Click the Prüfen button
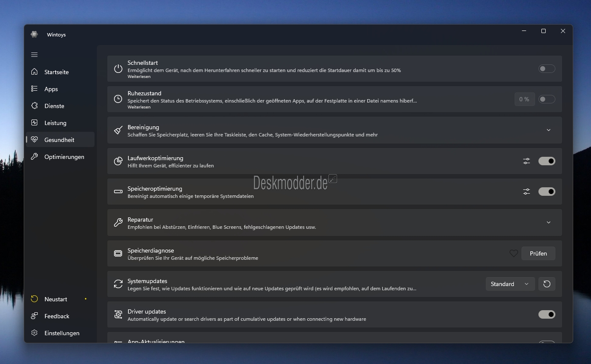 coord(538,253)
